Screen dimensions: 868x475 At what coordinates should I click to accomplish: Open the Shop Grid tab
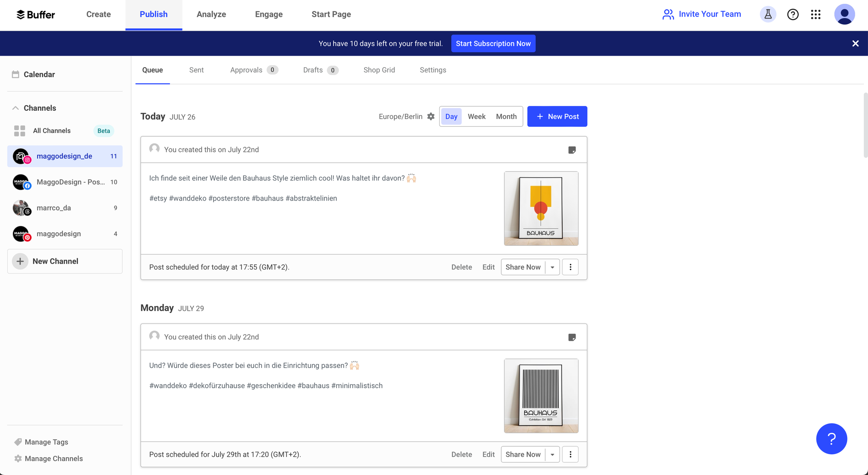379,70
